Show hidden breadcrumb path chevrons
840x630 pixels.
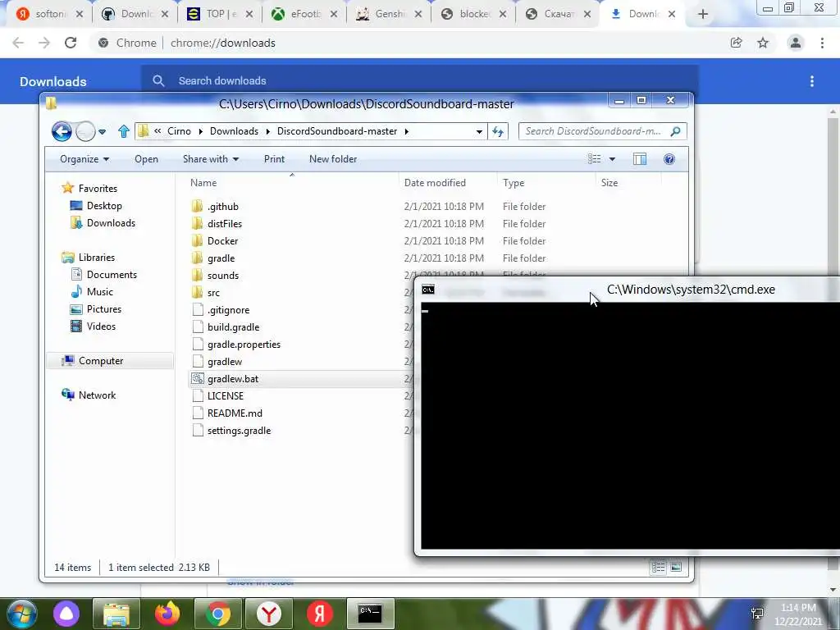157,130
